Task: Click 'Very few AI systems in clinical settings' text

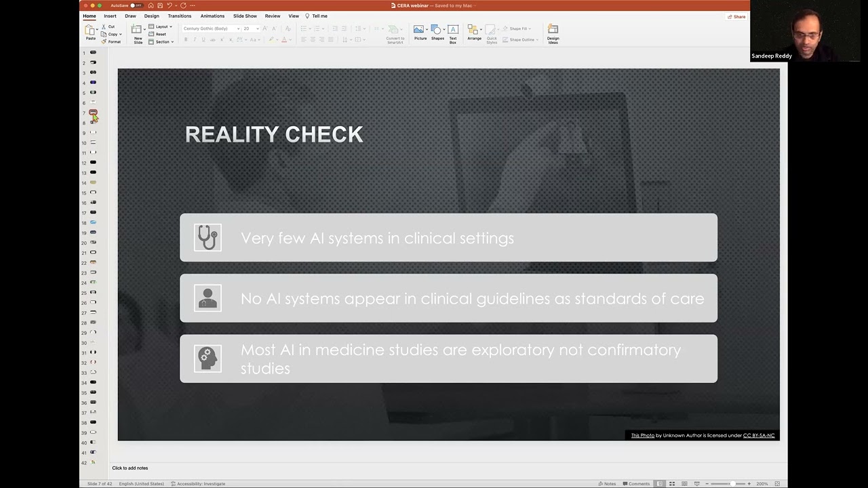Action: 377,239
